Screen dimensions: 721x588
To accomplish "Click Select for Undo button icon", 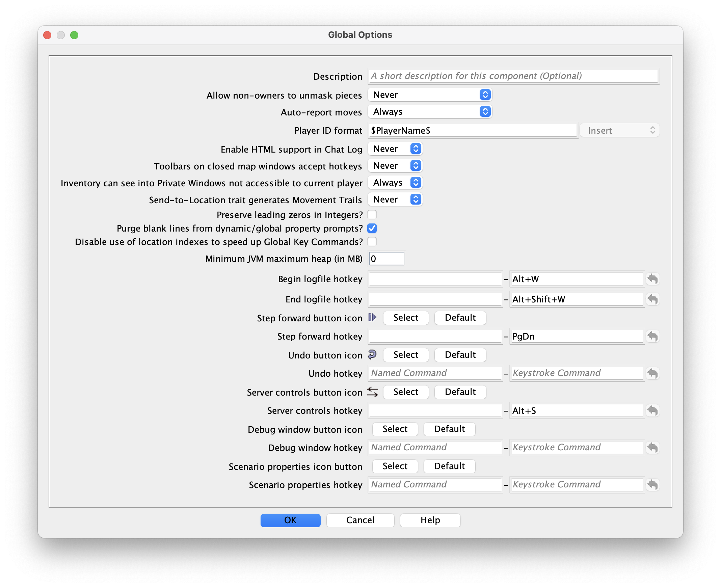I will point(405,355).
